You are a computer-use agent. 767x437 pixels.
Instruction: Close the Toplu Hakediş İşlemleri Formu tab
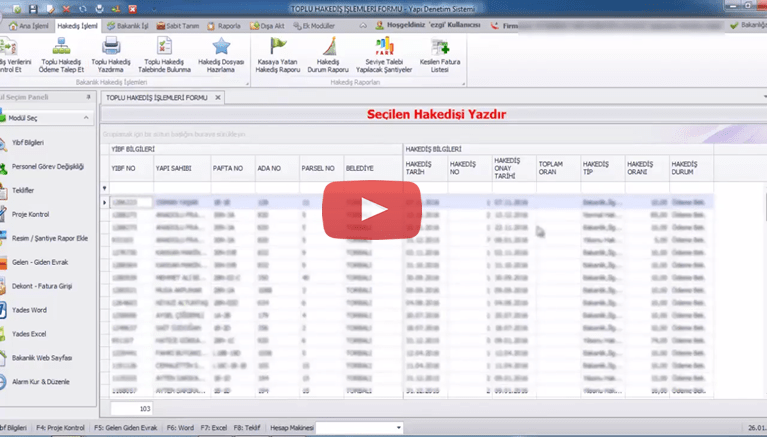coord(219,97)
